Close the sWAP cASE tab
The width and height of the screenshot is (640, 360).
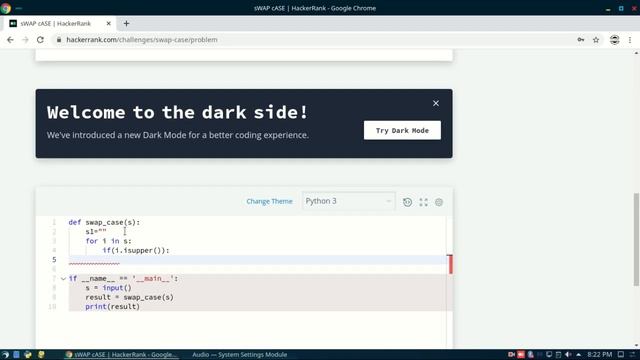[109, 24]
